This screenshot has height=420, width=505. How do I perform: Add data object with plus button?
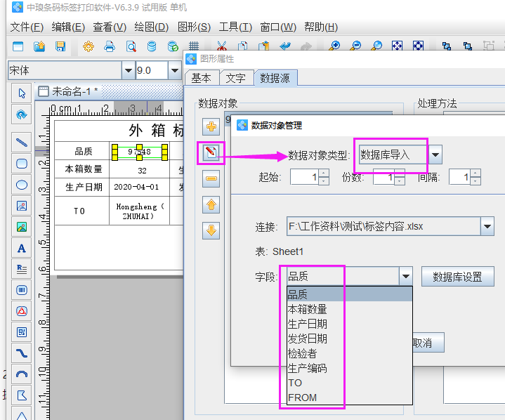[211, 126]
